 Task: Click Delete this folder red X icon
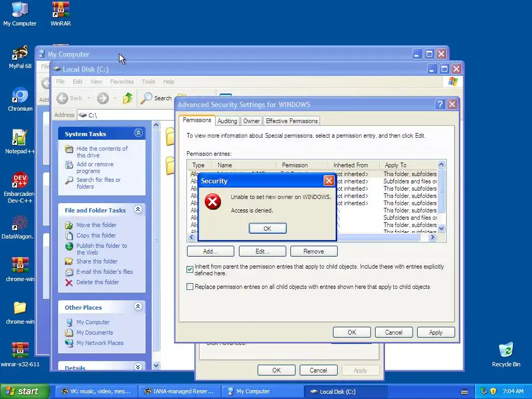click(69, 283)
